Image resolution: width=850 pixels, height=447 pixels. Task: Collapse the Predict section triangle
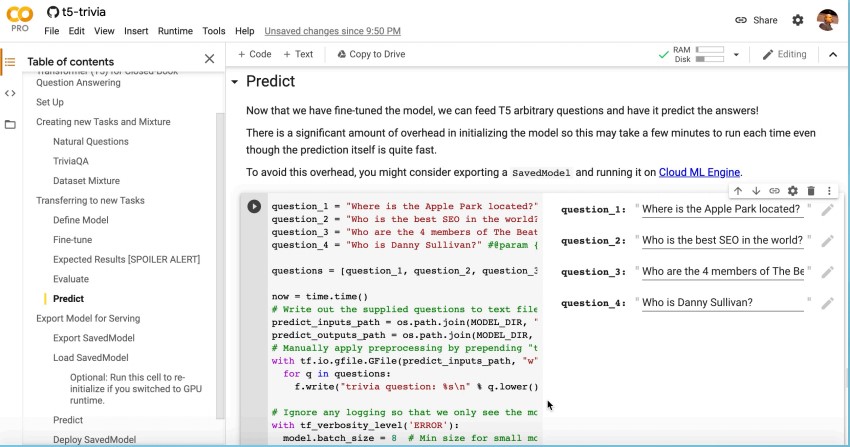pyautogui.click(x=235, y=82)
